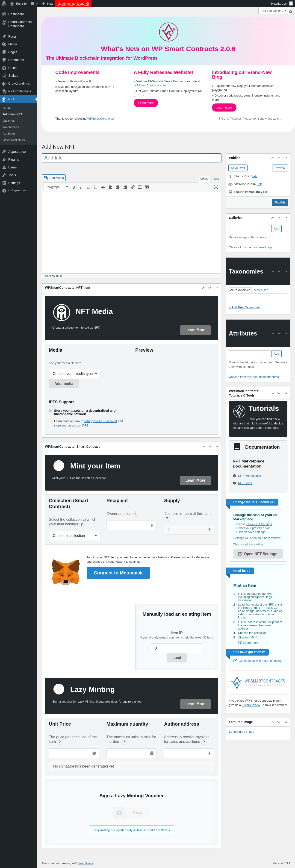The height and width of the screenshot is (868, 295).
Task: Open the Batch Mint NFTs submenu link
Action: pyautogui.click(x=14, y=140)
